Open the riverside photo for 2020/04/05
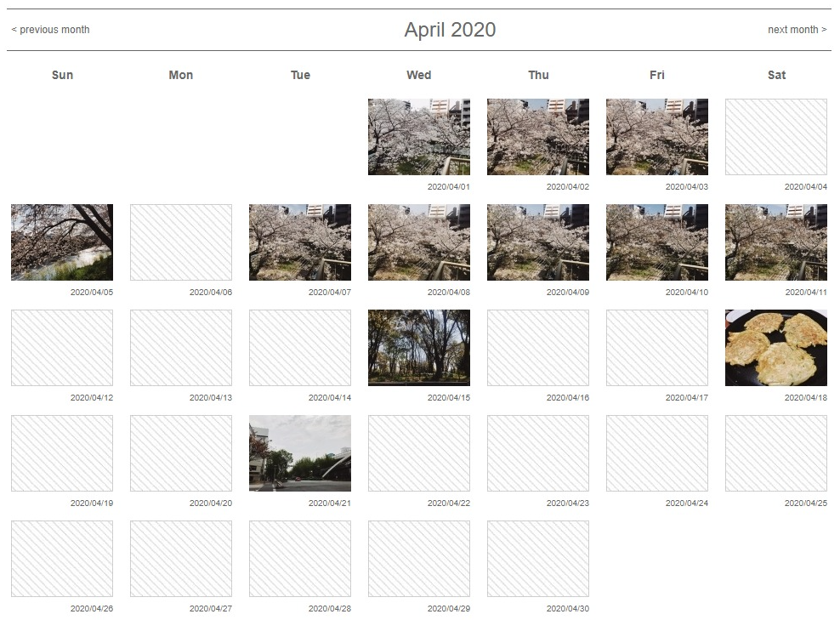Viewport: 840px width, 620px height. 61,242
